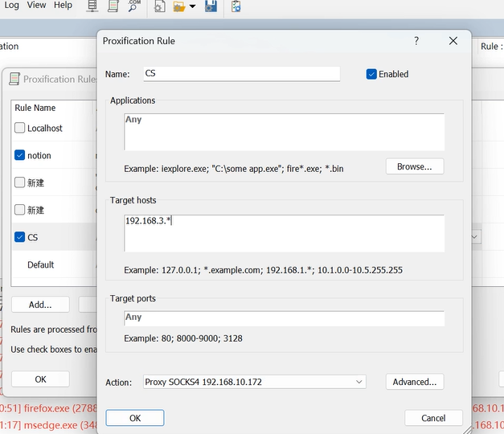The image size is (504, 434).
Task: Click the open profile folder icon
Action: pyautogui.click(x=178, y=6)
